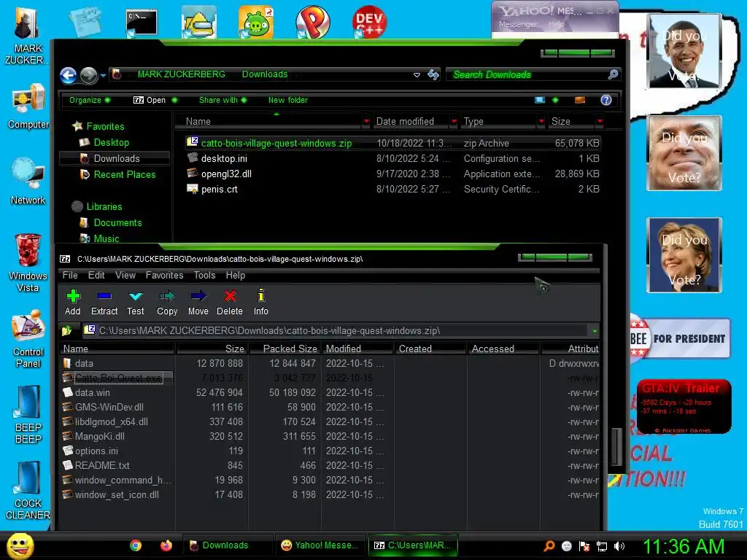Select the Angry Birds pig desktop icon
Image resolution: width=747 pixels, height=560 pixels.
pos(256,22)
